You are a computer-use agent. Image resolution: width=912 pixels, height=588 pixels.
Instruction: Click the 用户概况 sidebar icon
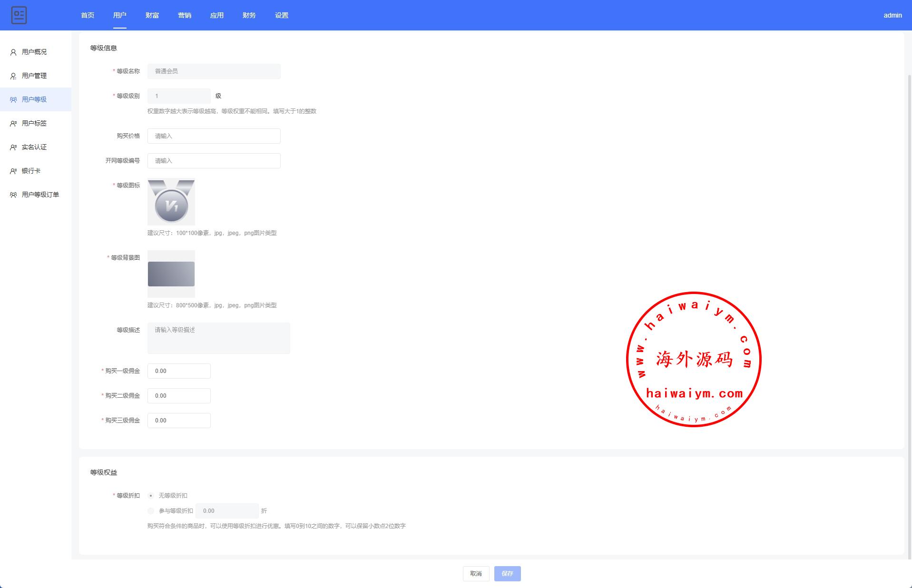point(13,52)
